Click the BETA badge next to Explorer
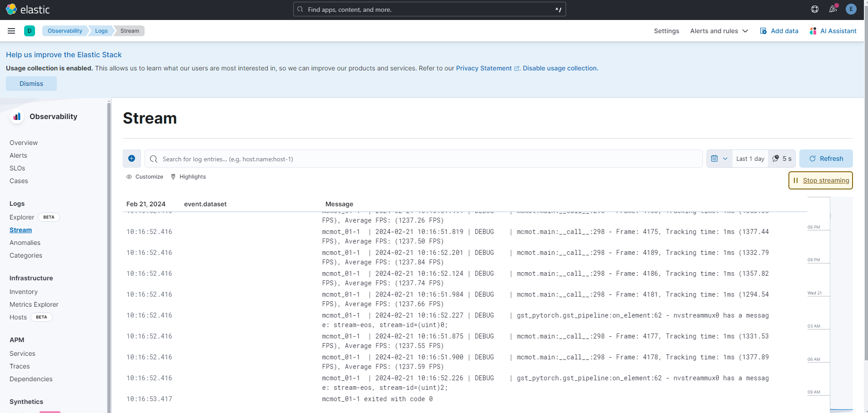868x413 pixels. pyautogui.click(x=49, y=217)
